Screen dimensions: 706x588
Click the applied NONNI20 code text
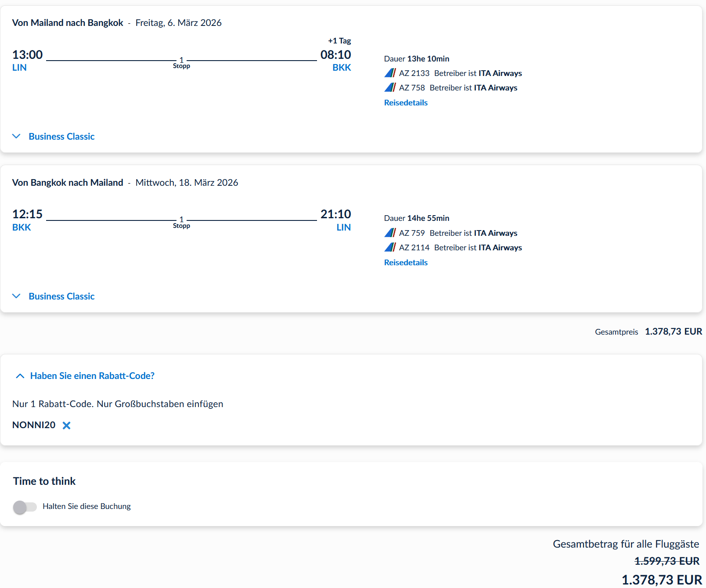click(34, 425)
